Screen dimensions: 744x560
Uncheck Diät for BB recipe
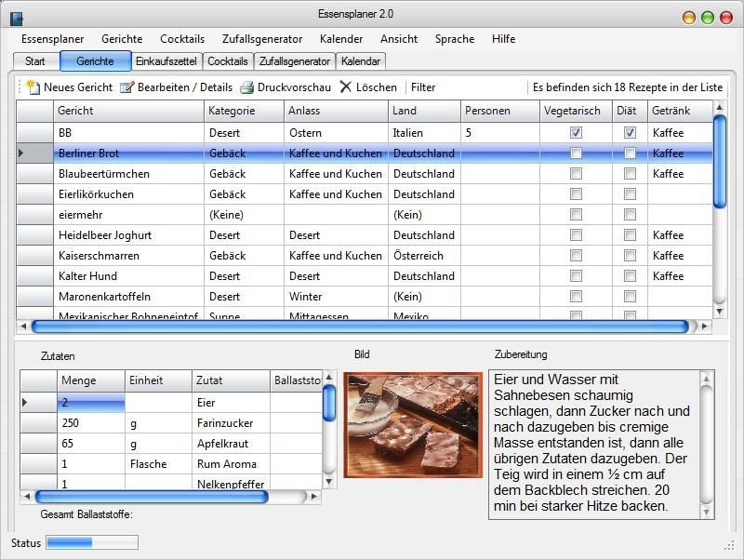630,133
